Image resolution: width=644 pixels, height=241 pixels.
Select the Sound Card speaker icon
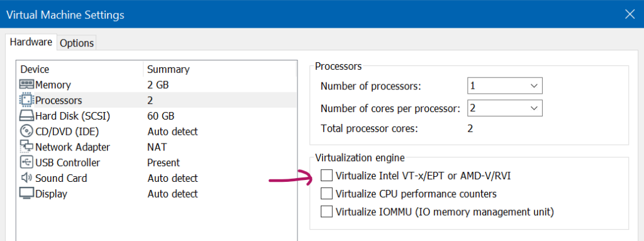26,178
